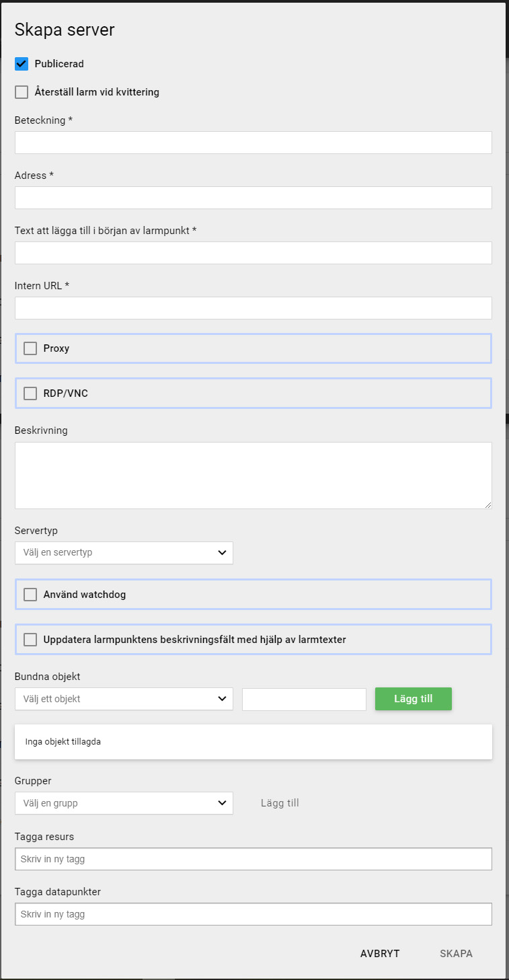Viewport: 509px width, 980px height.
Task: Uncheck the Publicerad checkbox
Action: click(x=22, y=64)
